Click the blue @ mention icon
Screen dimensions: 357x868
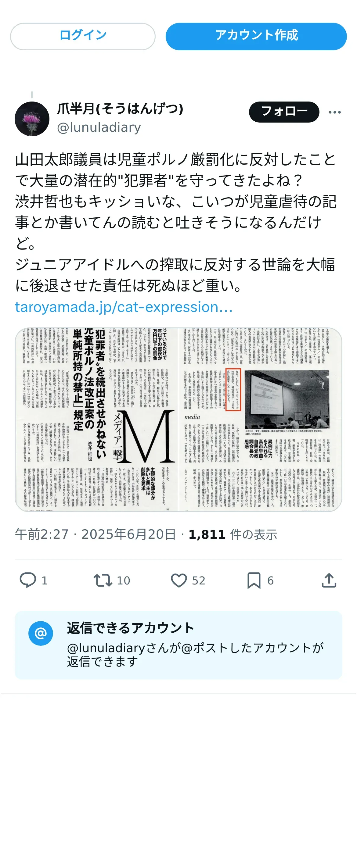point(41,633)
